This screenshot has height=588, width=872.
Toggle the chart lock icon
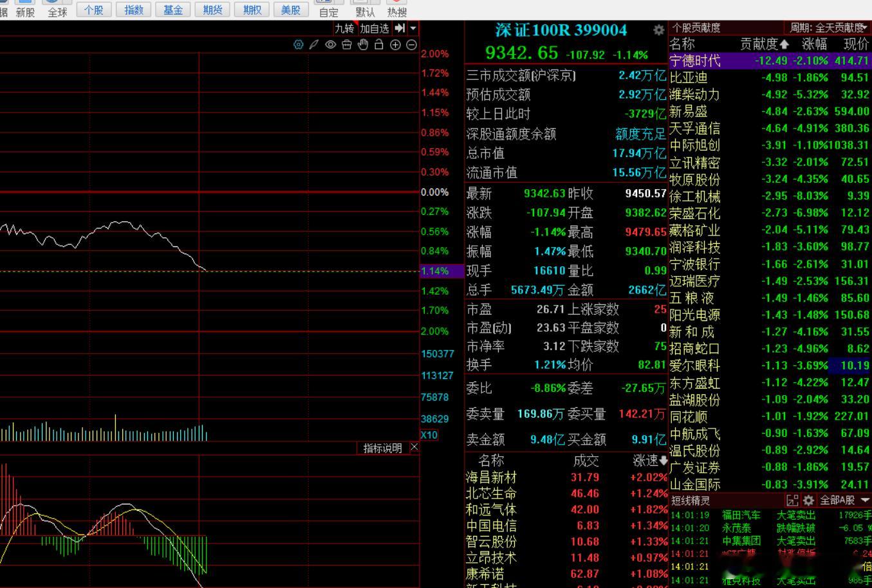pos(379,44)
